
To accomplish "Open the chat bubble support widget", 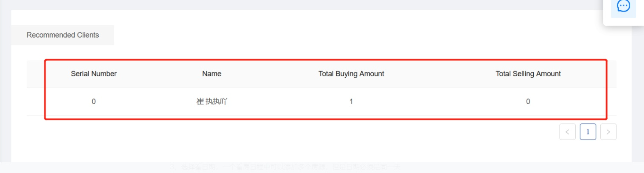I will pos(623,6).
